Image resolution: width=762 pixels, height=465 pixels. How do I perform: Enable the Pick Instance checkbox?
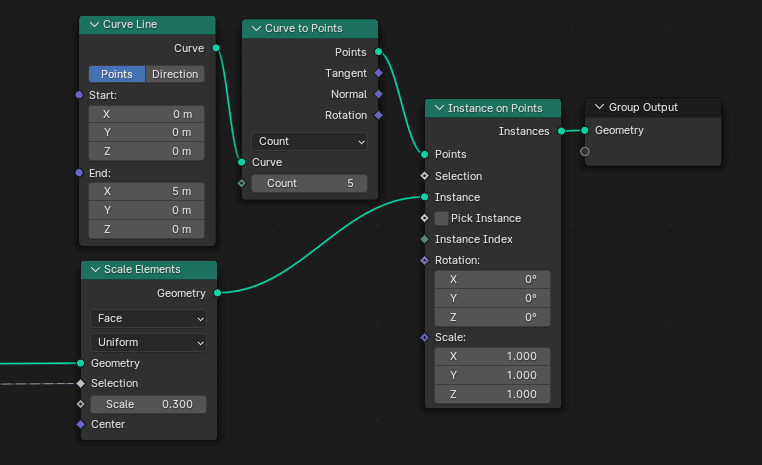pyautogui.click(x=441, y=218)
